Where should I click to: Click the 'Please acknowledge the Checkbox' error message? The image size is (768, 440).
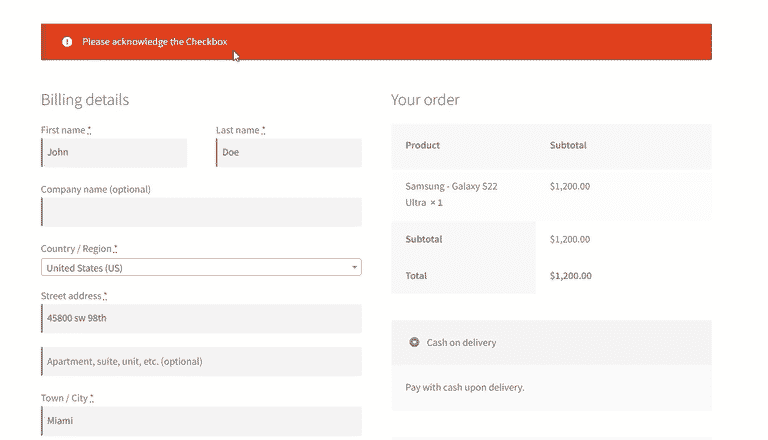(x=155, y=42)
